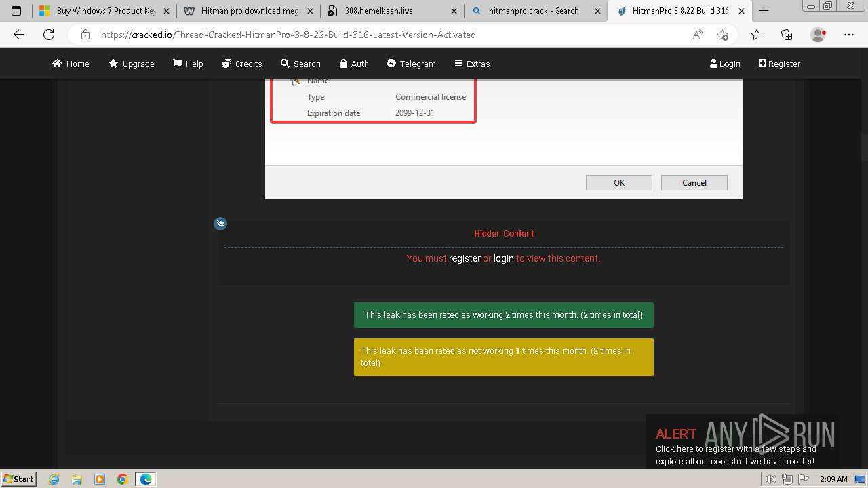Open the browser profile icon
Screen dimensions: 868x488
[x=818, y=35]
